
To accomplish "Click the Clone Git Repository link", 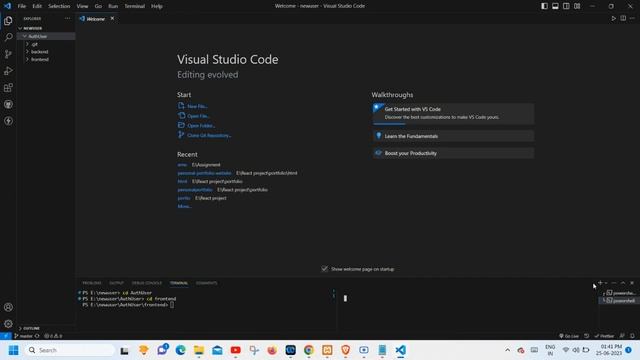I will (209, 135).
